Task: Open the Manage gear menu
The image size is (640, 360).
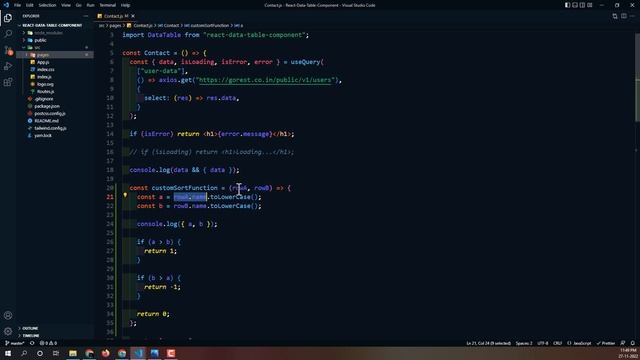Action: tap(8, 331)
